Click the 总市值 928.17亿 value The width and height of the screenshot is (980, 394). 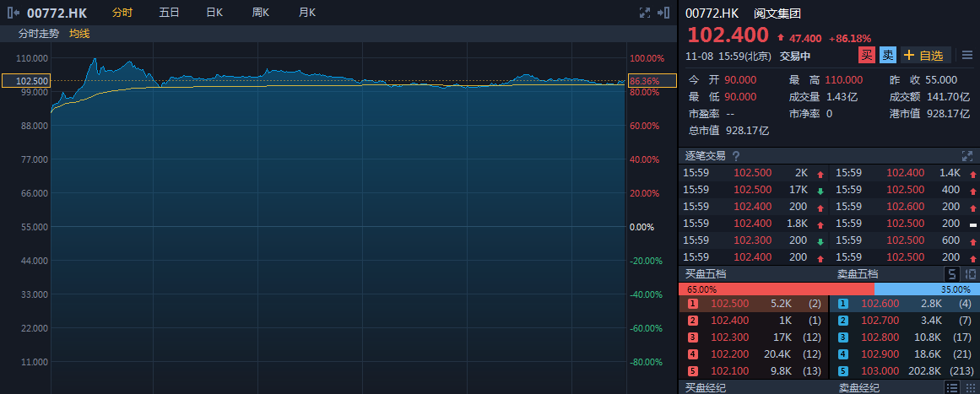click(748, 131)
